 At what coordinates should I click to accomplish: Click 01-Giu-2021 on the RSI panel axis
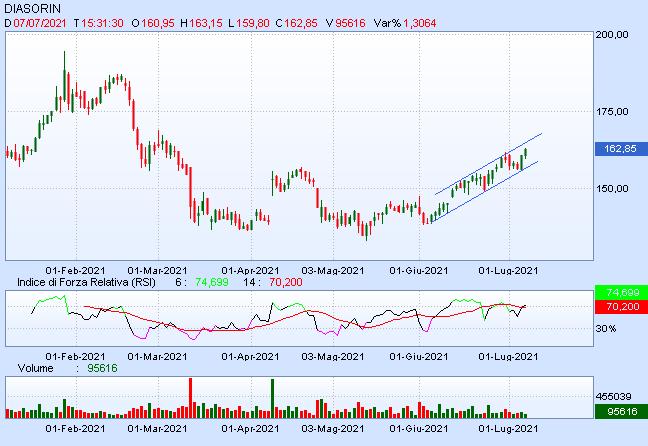(x=419, y=357)
